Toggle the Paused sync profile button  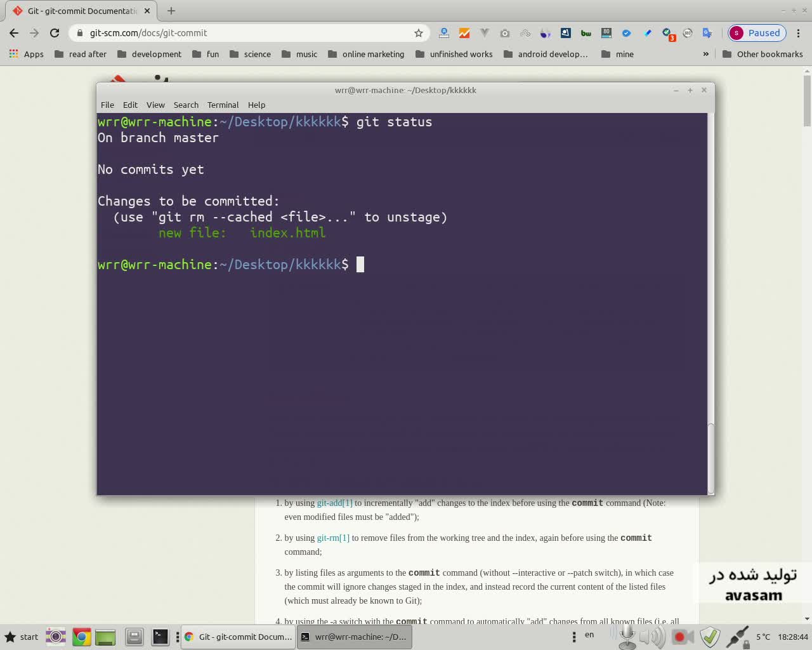click(757, 33)
